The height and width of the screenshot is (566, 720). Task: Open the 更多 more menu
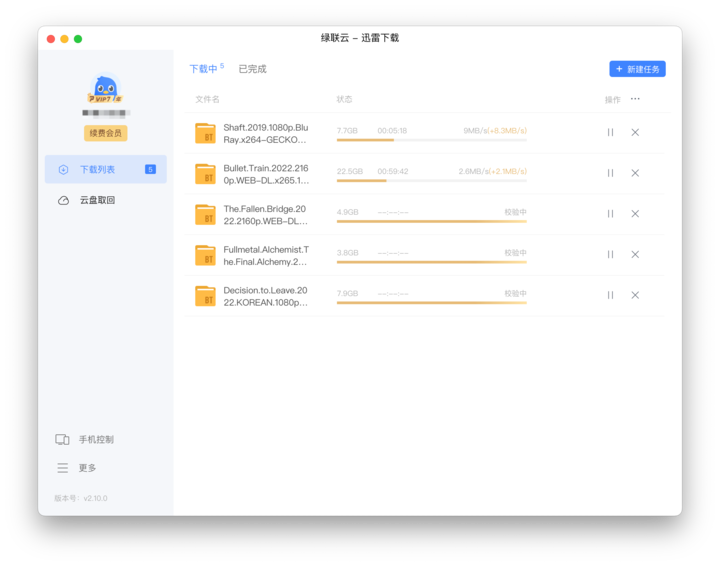pyautogui.click(x=87, y=468)
